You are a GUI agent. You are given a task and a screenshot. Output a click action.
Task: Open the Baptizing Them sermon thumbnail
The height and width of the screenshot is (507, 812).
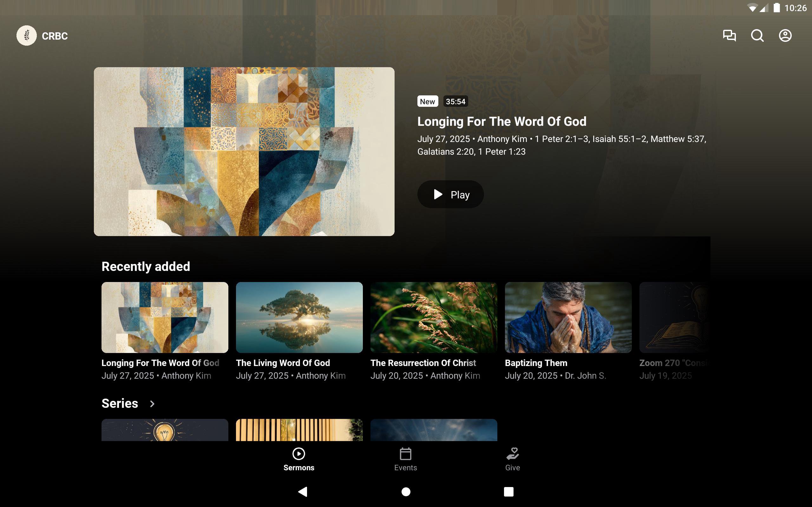(568, 317)
